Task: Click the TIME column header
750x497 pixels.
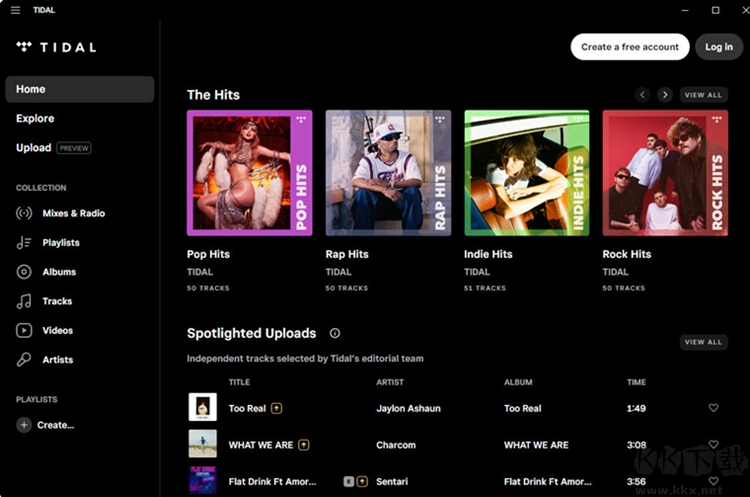Action: click(636, 382)
